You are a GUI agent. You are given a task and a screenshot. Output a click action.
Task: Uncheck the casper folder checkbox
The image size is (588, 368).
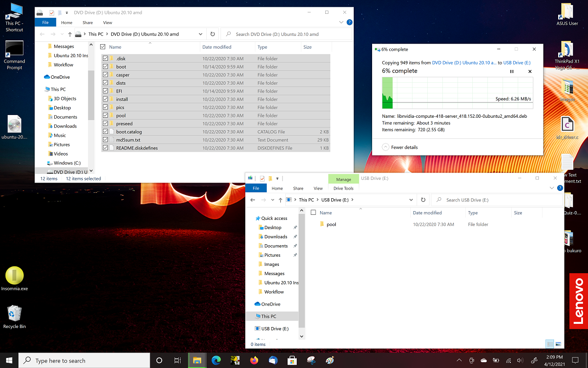pyautogui.click(x=106, y=75)
